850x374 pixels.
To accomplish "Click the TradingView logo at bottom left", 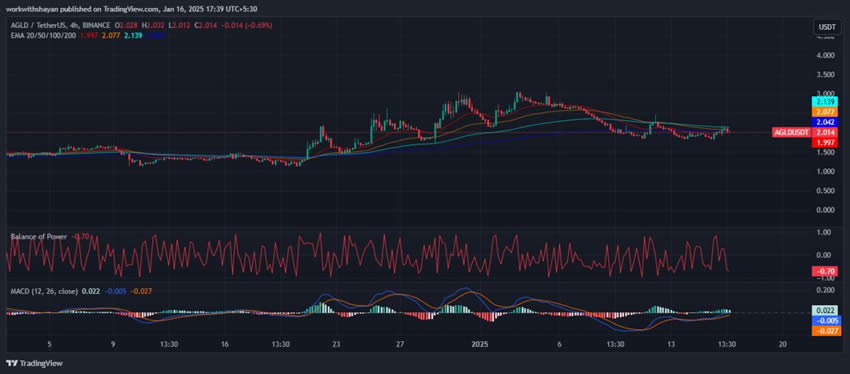I will pos(34,363).
